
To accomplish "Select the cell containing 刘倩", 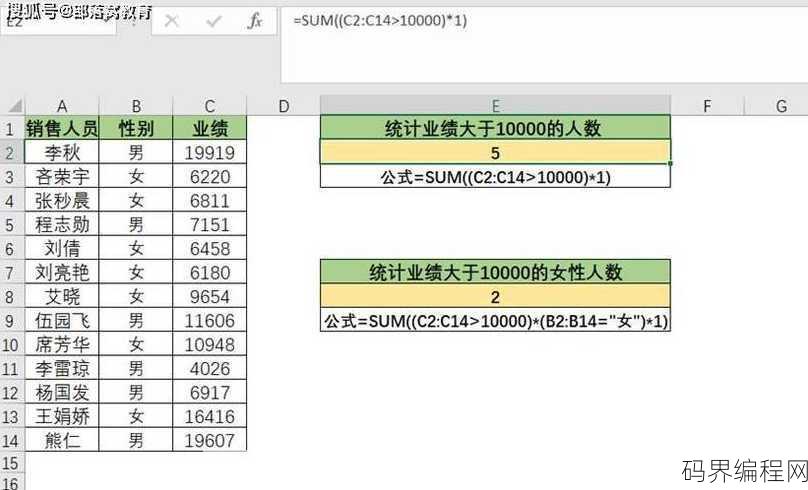I will [62, 248].
